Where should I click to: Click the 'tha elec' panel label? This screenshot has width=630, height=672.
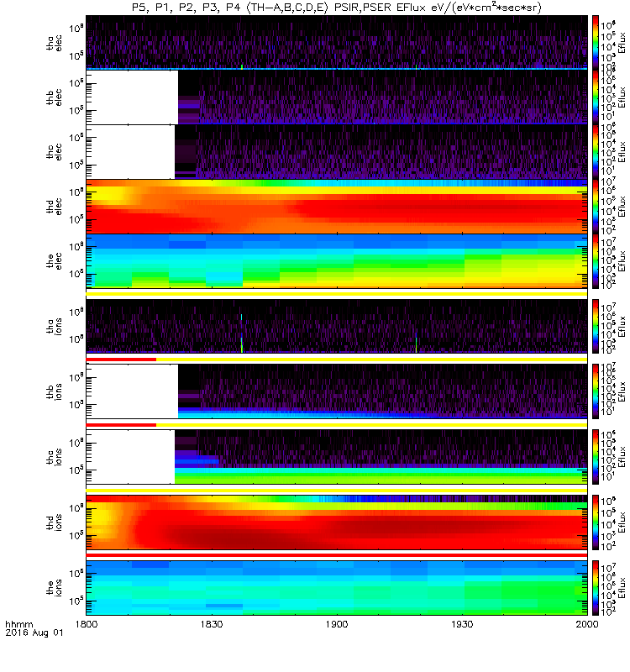(x=55, y=43)
